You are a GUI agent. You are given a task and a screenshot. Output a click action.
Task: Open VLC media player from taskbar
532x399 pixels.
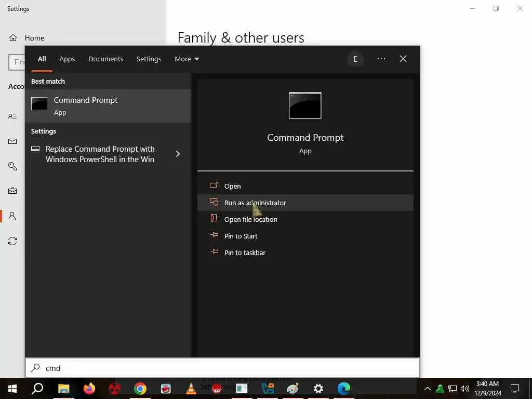(191, 389)
